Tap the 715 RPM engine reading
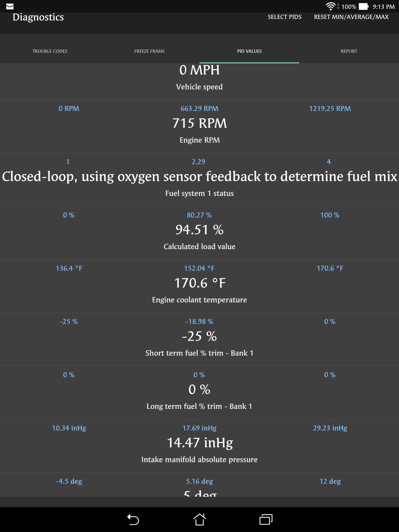Image resolution: width=399 pixels, height=532 pixels. tap(199, 123)
